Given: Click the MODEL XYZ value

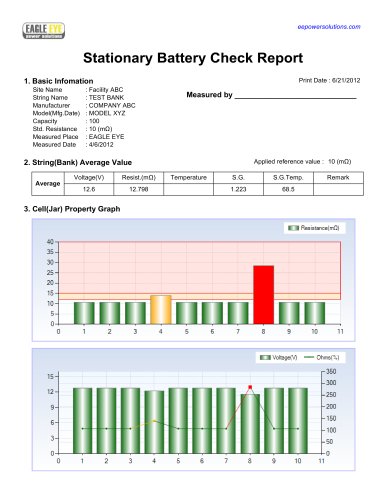Looking at the screenshot, I should pyautogui.click(x=107, y=113).
